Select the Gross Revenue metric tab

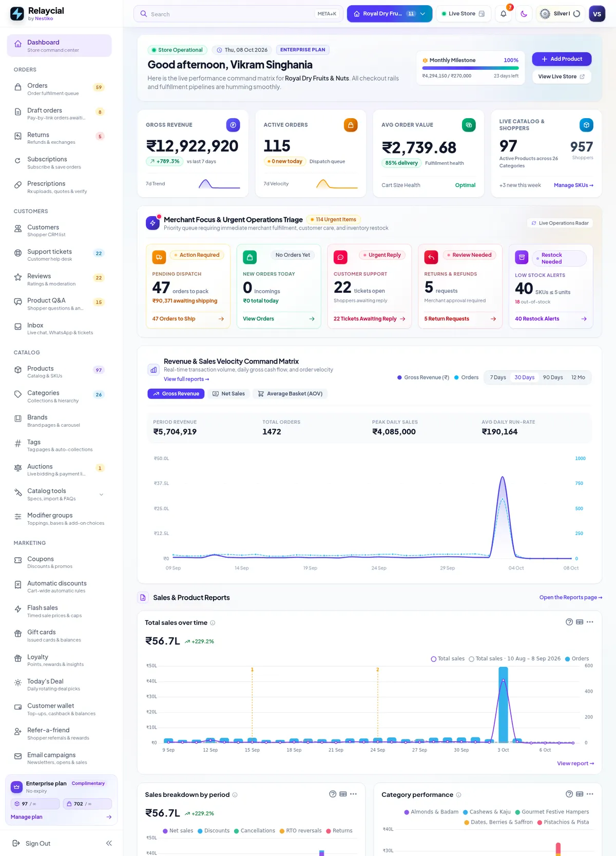[176, 394]
